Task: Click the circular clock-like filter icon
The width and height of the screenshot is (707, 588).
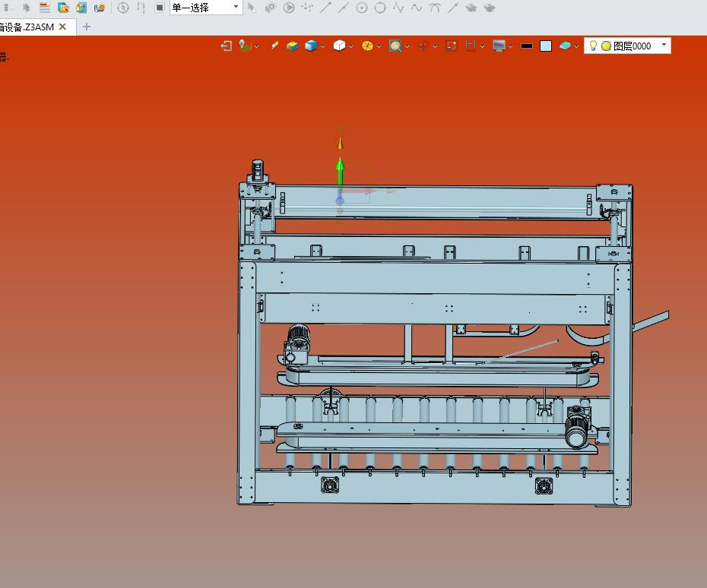Action: (122, 7)
